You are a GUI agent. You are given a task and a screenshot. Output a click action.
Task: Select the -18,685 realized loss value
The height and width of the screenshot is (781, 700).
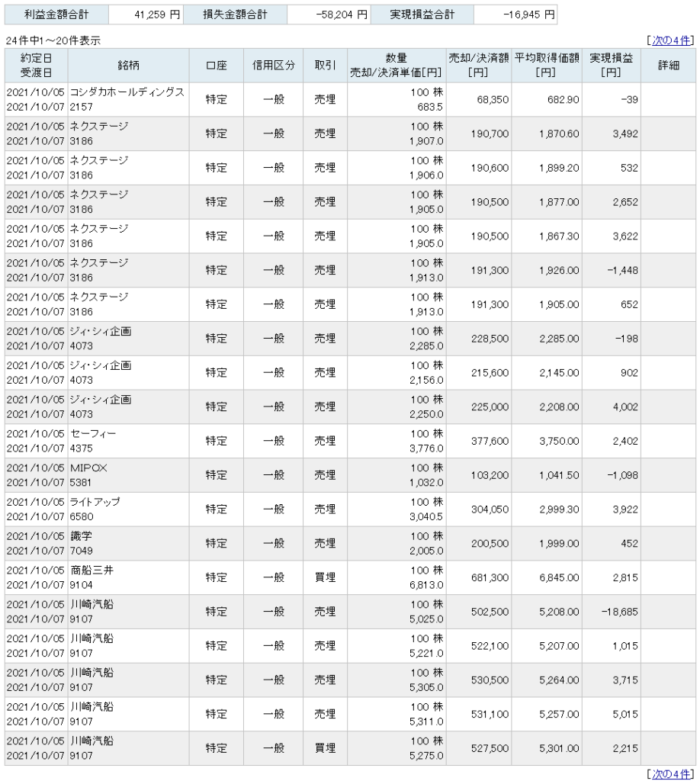coord(619,612)
